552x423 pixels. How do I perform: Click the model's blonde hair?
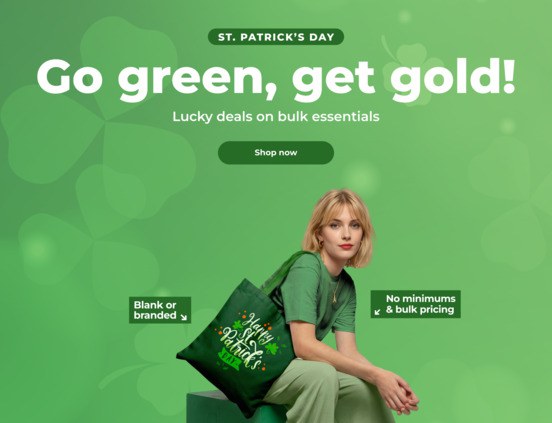tap(338, 220)
